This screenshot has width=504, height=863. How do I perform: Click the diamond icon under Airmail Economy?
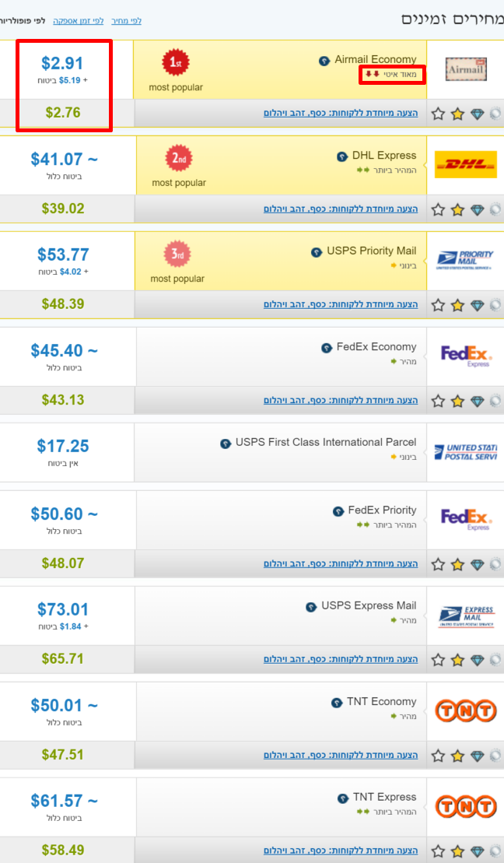(x=477, y=114)
